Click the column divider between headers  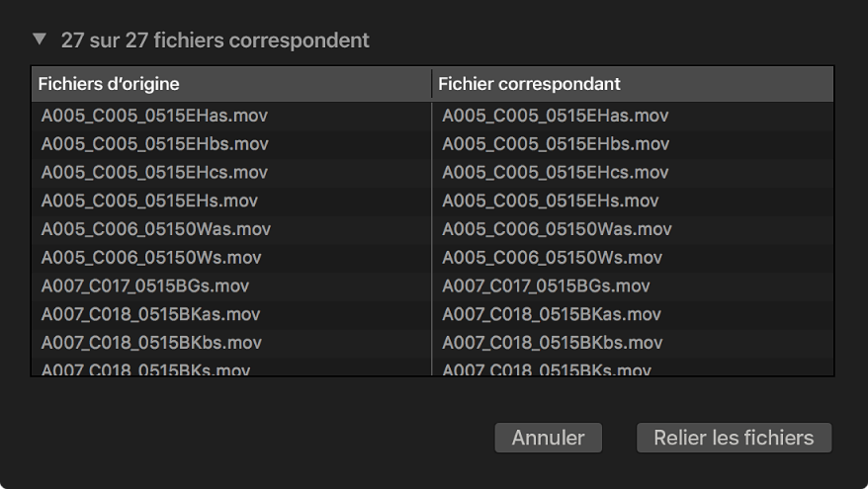432,84
